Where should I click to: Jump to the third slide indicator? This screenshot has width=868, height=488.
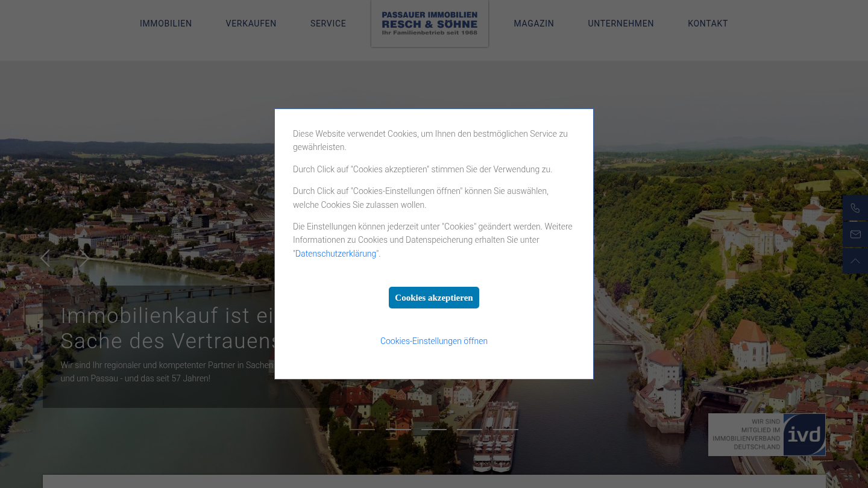[x=434, y=429]
